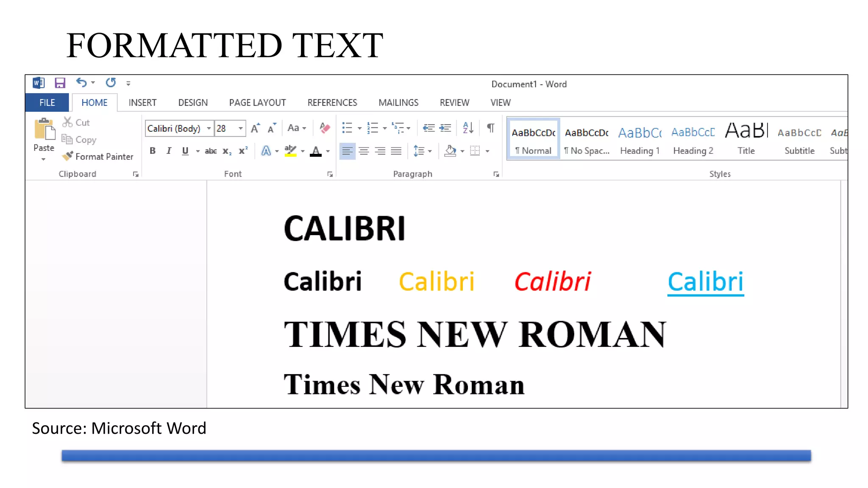Click the Undo arrow icon
The height and width of the screenshot is (488, 868).
tap(81, 83)
